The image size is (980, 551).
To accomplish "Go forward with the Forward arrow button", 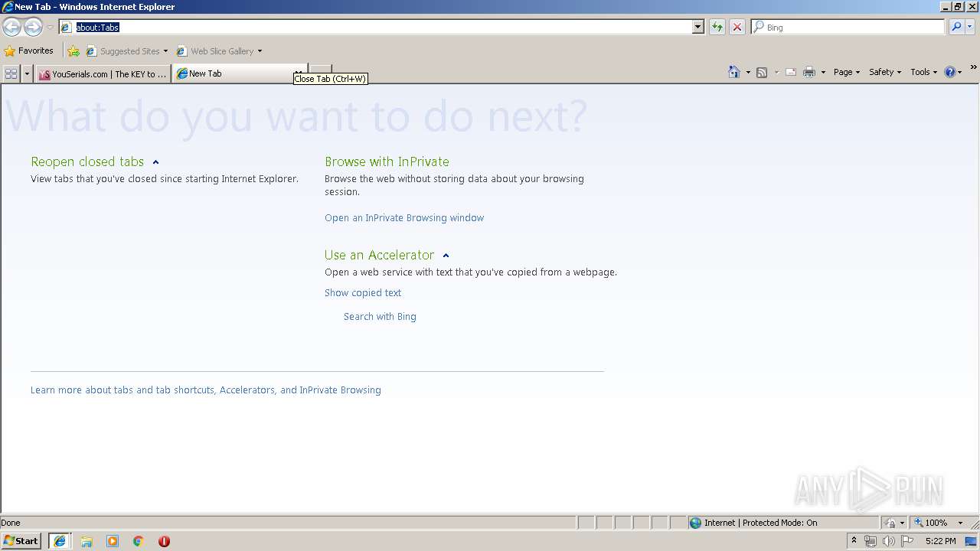I will pyautogui.click(x=33, y=28).
